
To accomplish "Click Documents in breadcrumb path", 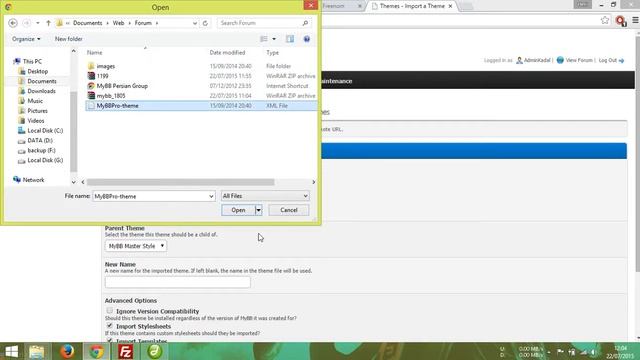I will click(87, 23).
